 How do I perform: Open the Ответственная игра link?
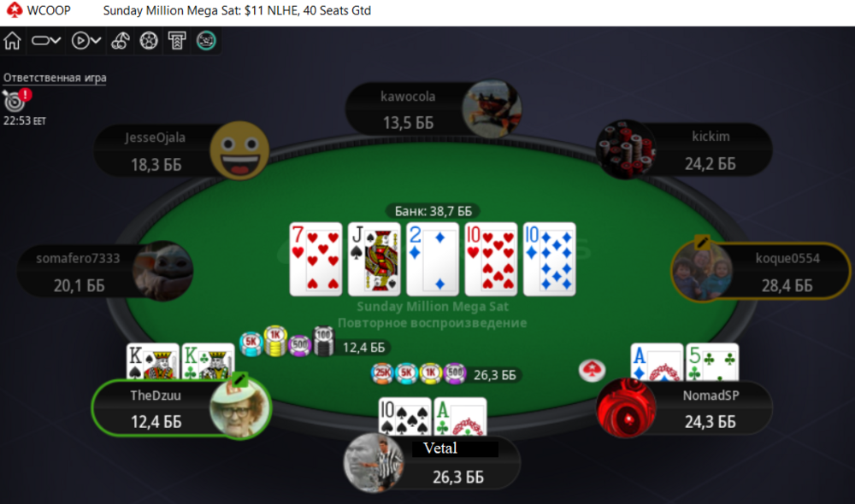[x=55, y=78]
